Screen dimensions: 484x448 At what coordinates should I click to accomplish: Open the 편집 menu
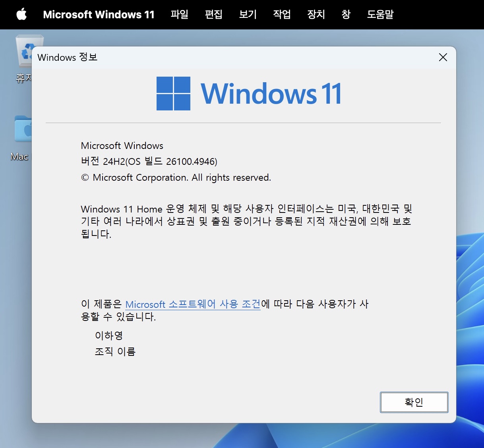[214, 15]
